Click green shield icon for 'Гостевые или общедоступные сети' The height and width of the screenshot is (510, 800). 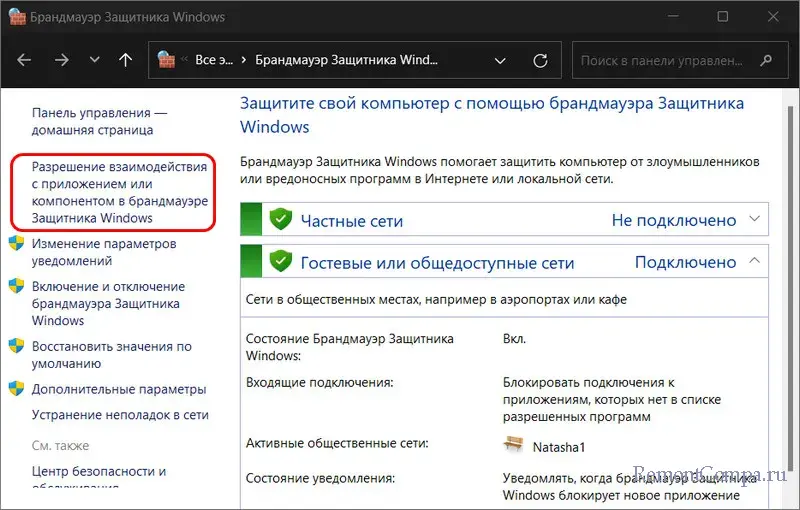pos(281,261)
